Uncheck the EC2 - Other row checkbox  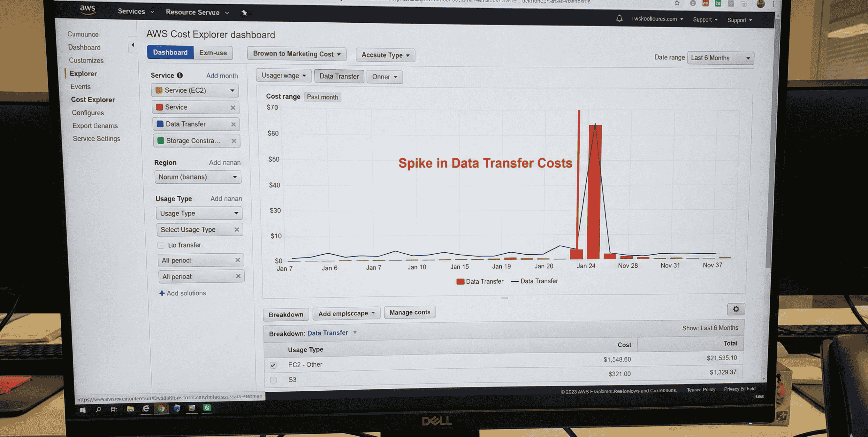coord(273,365)
